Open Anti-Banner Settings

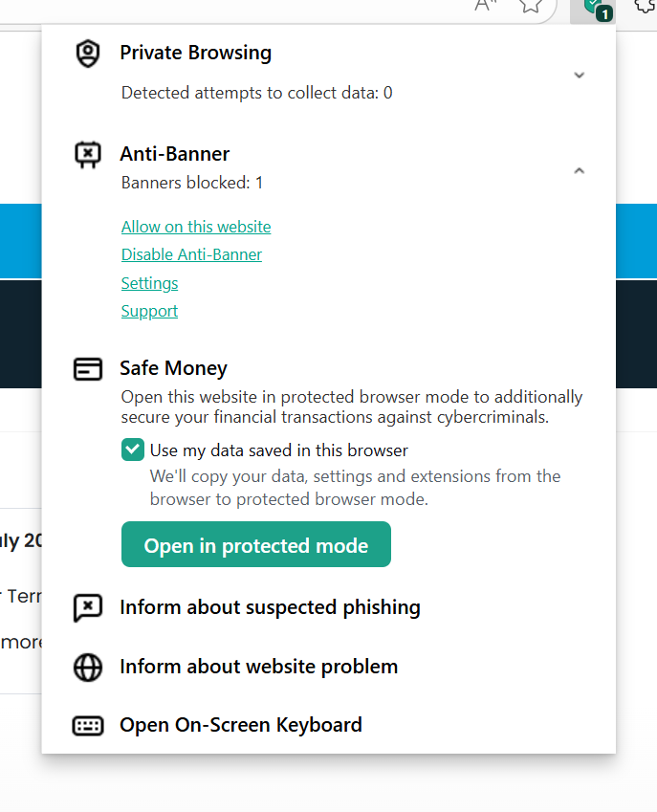pyautogui.click(x=149, y=283)
